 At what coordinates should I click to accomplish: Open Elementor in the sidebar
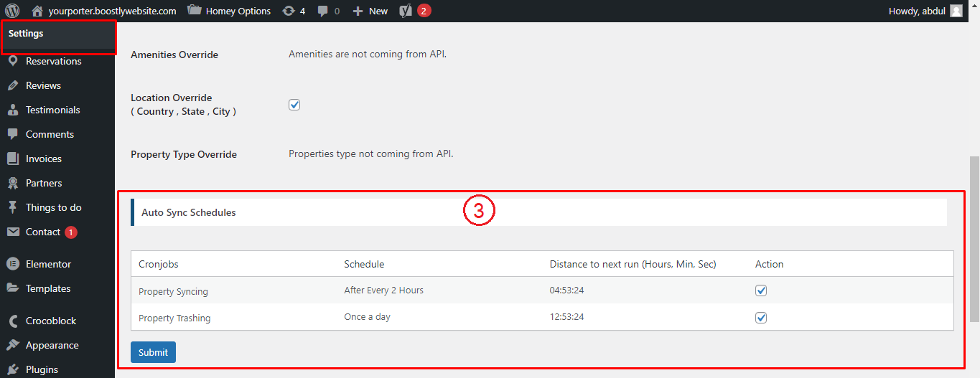pos(48,264)
